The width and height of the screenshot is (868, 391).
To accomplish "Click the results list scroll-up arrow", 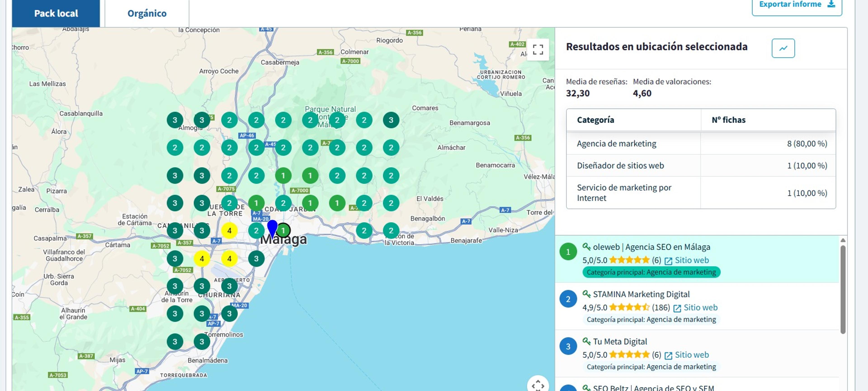I will pyautogui.click(x=843, y=240).
